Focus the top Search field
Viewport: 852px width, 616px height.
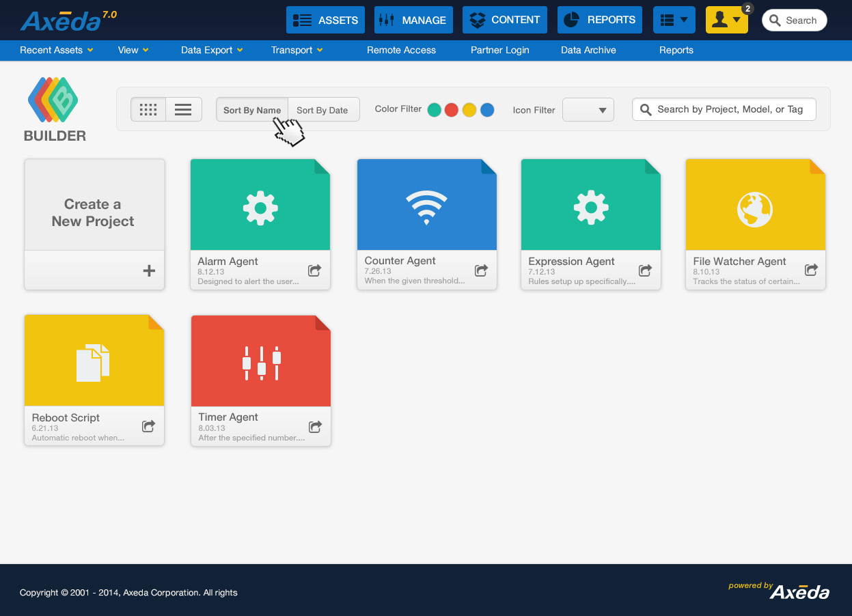coord(794,20)
